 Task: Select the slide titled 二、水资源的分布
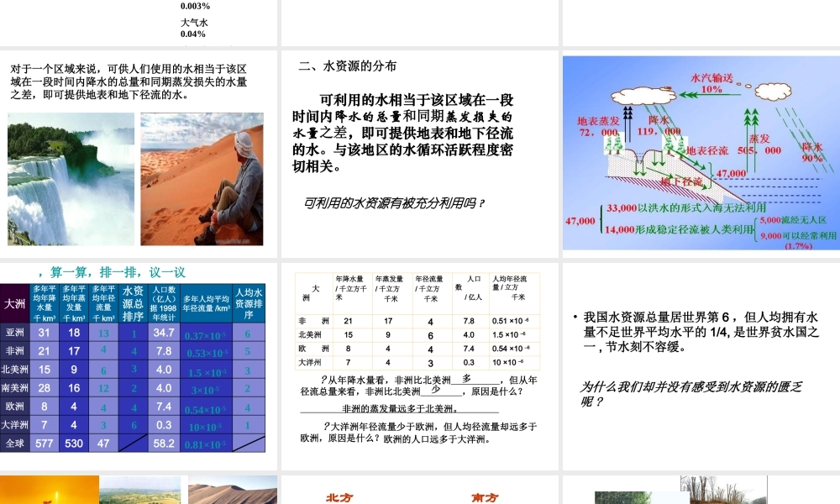(x=420, y=155)
